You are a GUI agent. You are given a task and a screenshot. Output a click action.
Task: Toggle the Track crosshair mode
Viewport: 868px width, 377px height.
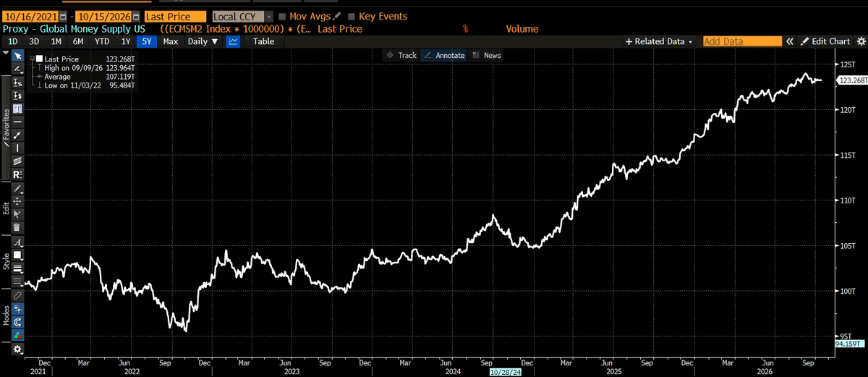tap(401, 55)
